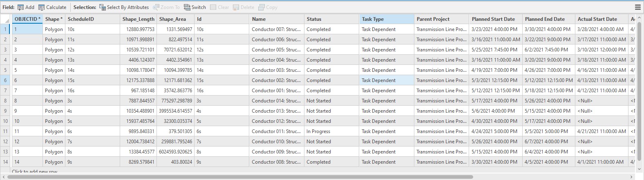Select the table's top-left select-all corner
The height and width of the screenshot is (180, 644).
click(x=5, y=19)
